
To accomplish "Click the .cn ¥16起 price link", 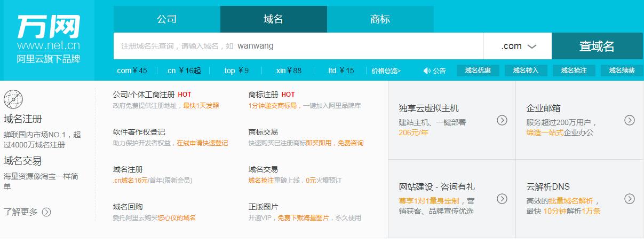I will point(184,71).
